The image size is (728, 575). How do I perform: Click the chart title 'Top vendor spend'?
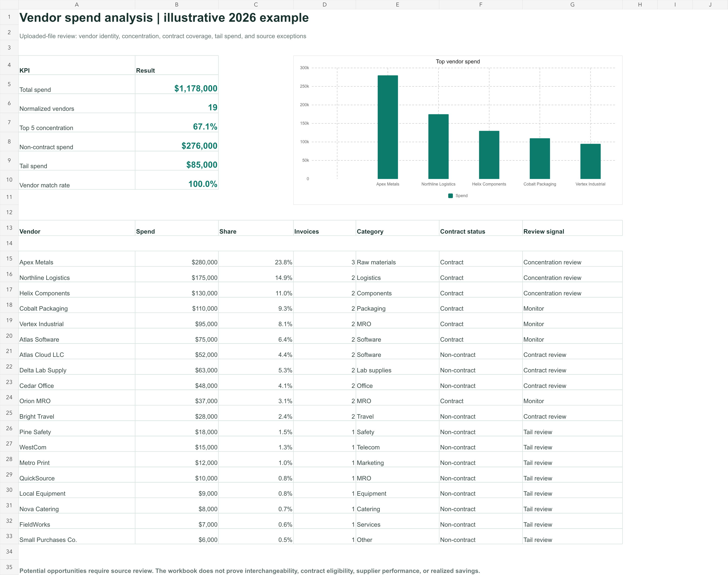tap(458, 62)
